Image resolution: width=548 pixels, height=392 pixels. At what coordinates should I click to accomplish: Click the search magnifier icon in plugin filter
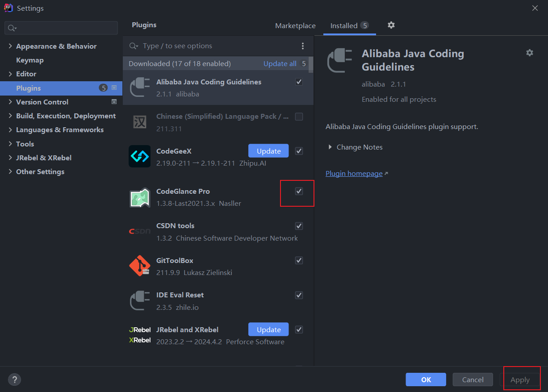tap(134, 46)
